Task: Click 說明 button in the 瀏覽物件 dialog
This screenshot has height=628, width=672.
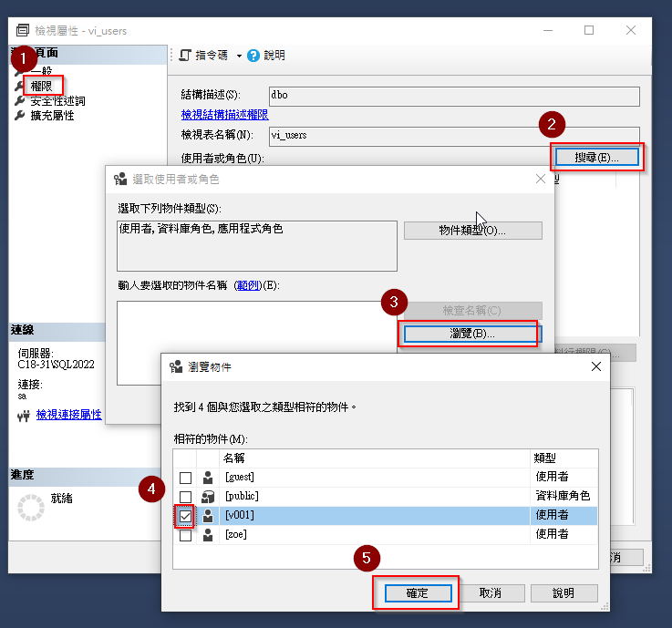Action: point(564,593)
